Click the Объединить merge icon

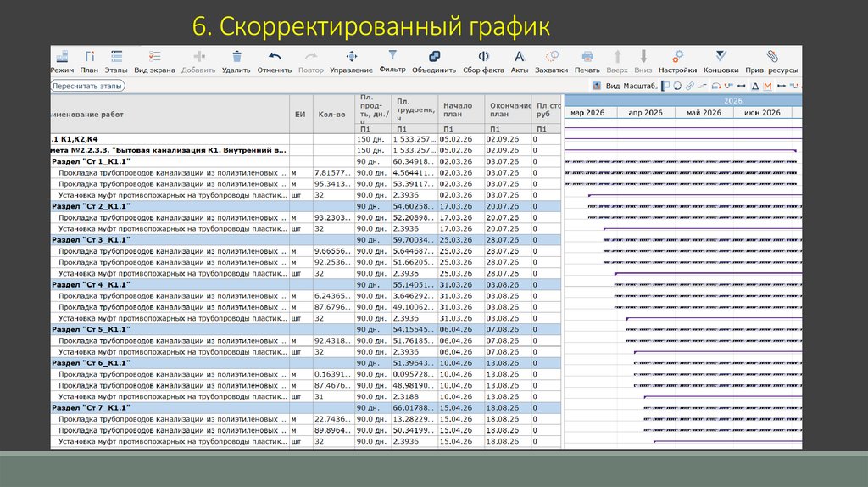click(434, 57)
